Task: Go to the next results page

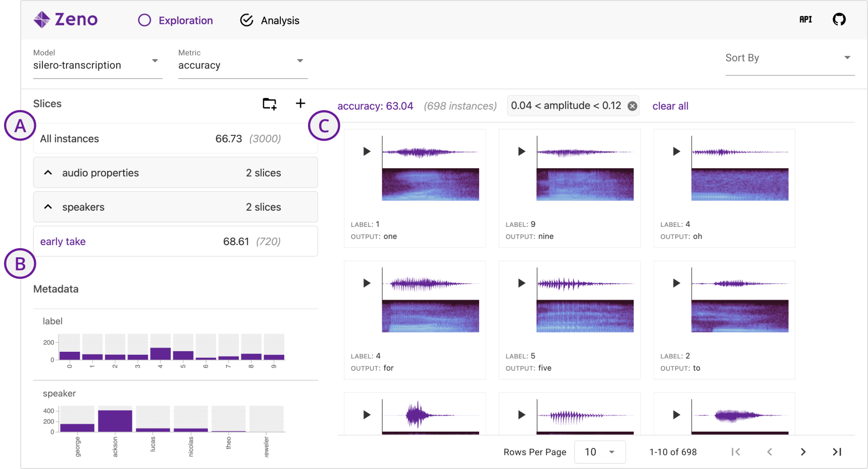Action: coord(803,452)
